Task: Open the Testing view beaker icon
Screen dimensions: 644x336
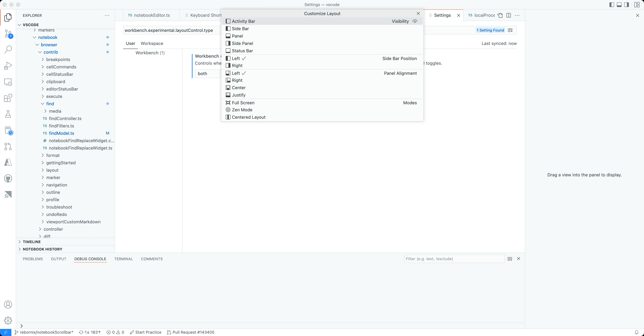Action: pyautogui.click(x=8, y=114)
